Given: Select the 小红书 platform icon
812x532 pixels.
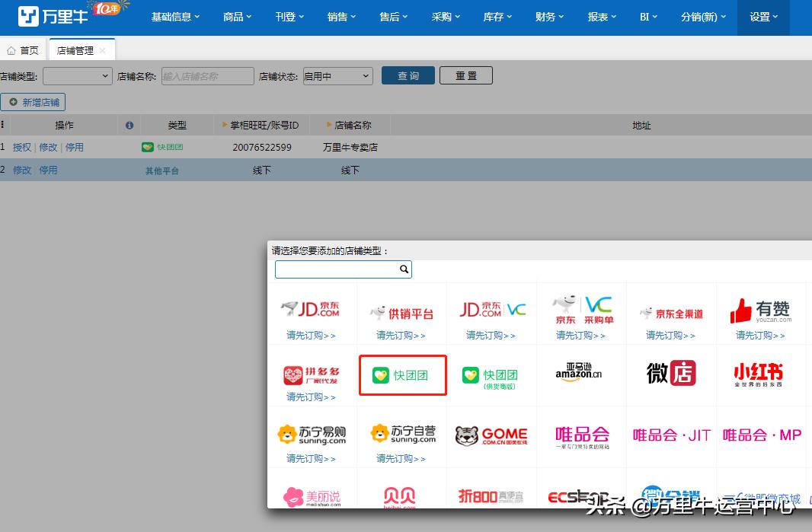Looking at the screenshot, I should pyautogui.click(x=761, y=374).
